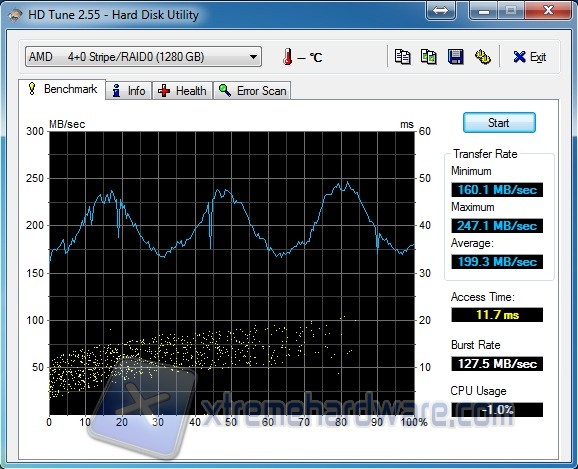Save screenshot using floppy disk icon

click(x=456, y=57)
